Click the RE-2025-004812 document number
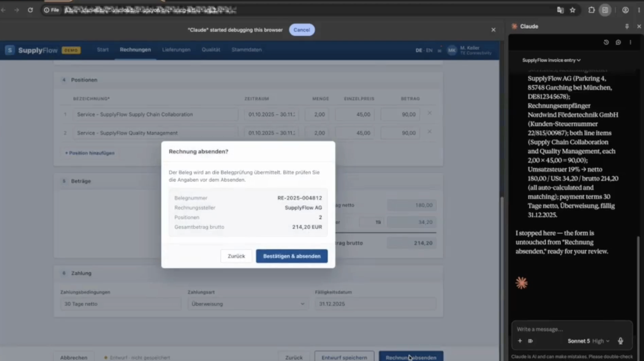 300,198
